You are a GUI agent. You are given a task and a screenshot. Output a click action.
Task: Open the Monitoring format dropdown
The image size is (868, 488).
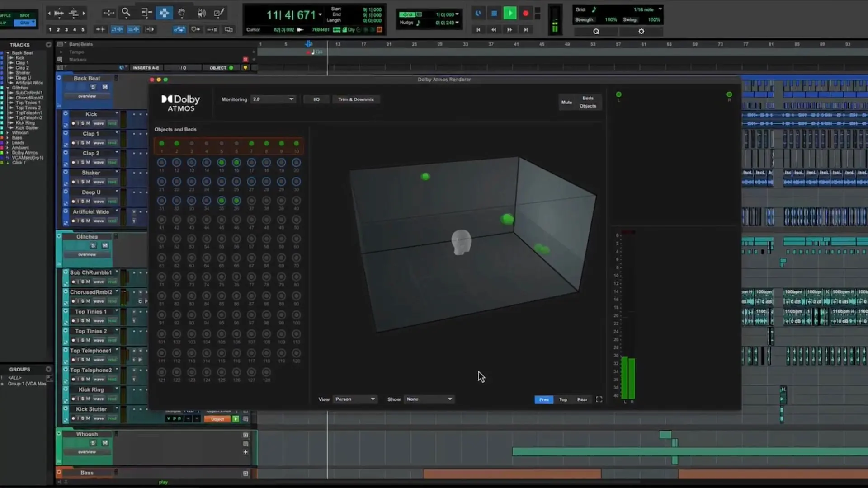pyautogui.click(x=273, y=99)
